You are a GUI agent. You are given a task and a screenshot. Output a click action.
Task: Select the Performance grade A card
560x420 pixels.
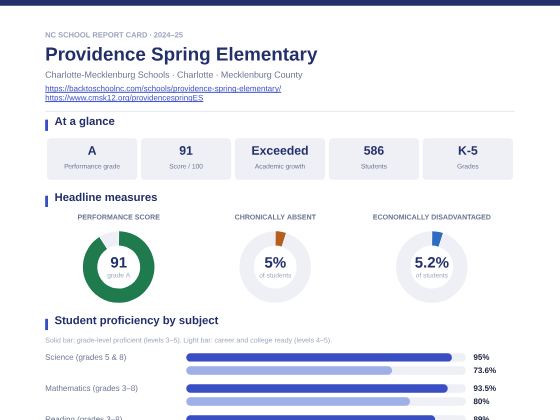(x=92, y=159)
